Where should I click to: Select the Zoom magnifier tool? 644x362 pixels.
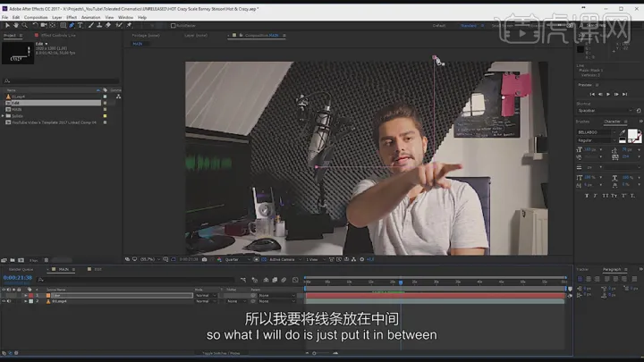point(25,25)
